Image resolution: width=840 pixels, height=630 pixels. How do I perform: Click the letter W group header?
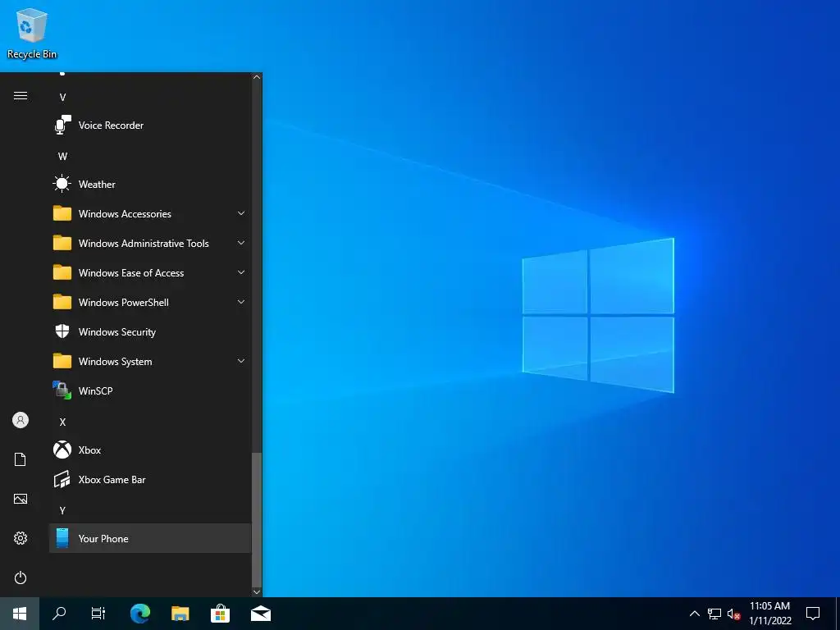tap(62, 157)
